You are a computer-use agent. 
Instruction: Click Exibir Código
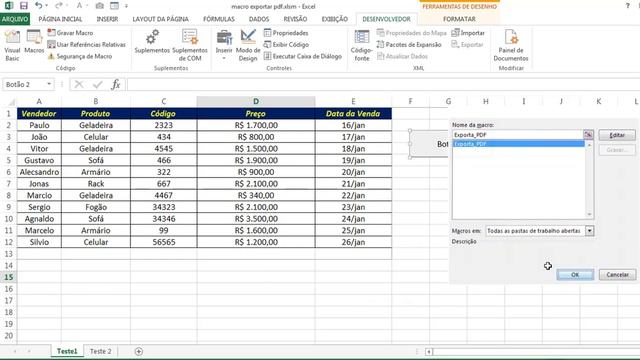click(286, 44)
